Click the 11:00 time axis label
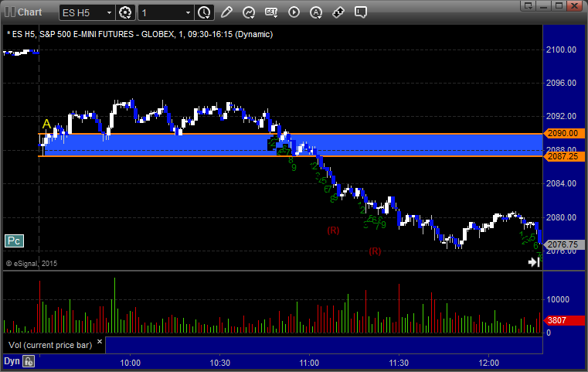The height and width of the screenshot is (372, 588). pos(309,363)
